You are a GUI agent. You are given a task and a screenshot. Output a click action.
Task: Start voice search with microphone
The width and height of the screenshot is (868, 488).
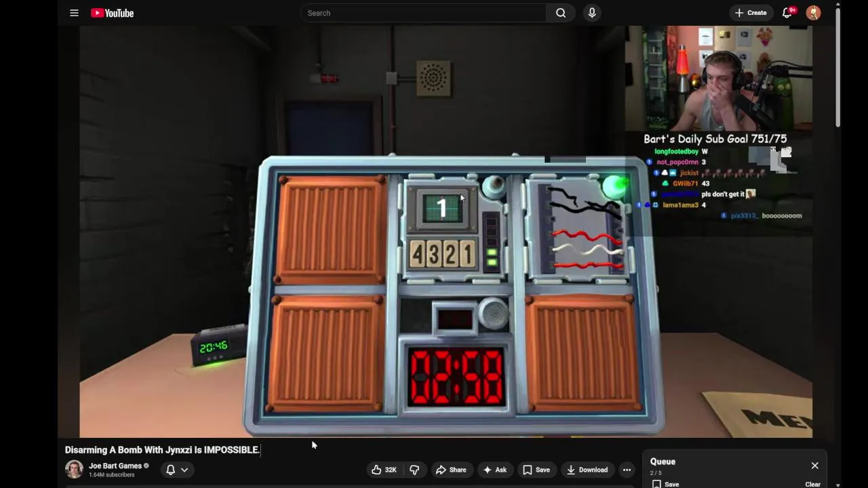pos(592,13)
